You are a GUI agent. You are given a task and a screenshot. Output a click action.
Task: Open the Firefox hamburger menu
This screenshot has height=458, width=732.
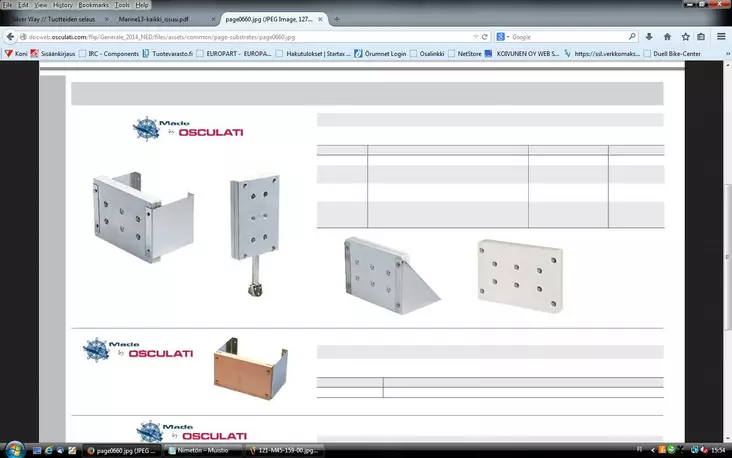(x=721, y=37)
